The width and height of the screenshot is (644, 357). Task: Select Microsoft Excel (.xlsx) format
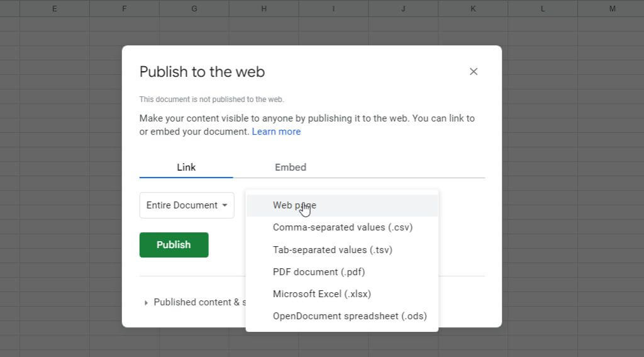321,294
